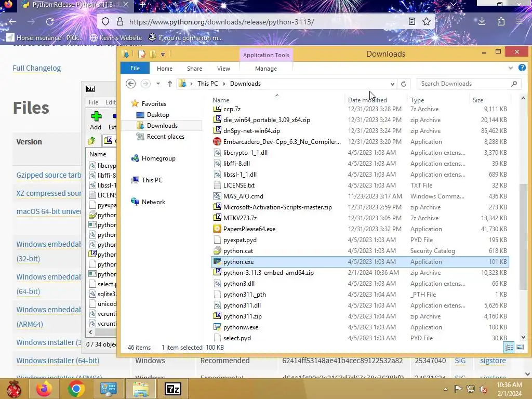Viewport: 532px width, 399px height.
Task: Open the Manage ribbon tab
Action: [x=266, y=69]
